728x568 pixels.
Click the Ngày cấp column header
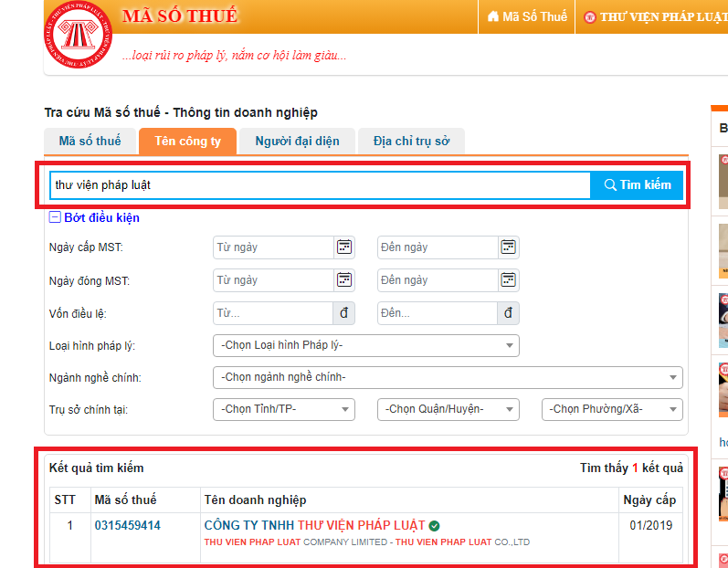[x=649, y=500]
